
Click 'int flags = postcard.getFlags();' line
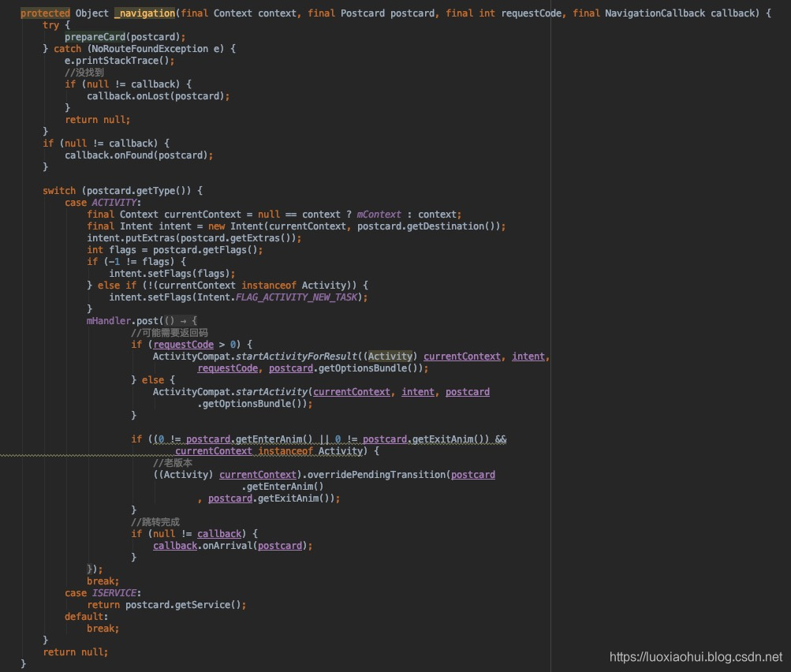[174, 250]
